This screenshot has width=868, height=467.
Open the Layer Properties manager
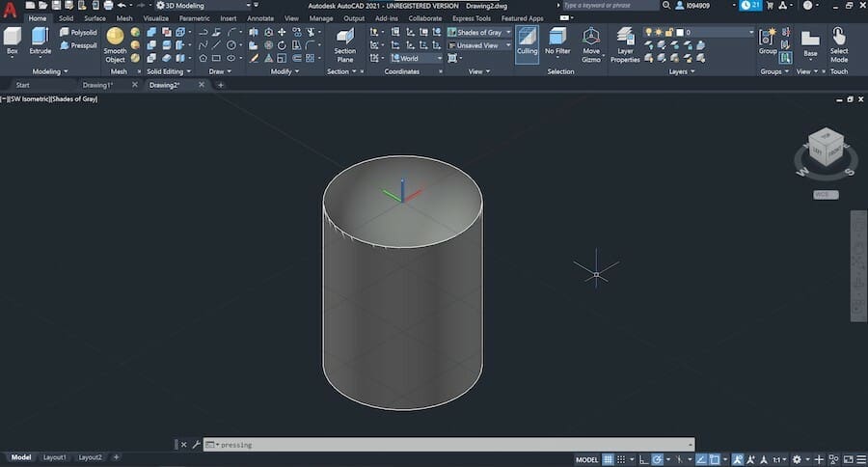(x=625, y=45)
